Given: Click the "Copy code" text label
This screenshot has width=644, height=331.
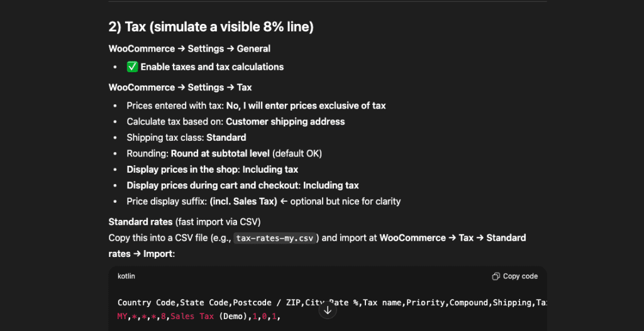Looking at the screenshot, I should (520, 276).
